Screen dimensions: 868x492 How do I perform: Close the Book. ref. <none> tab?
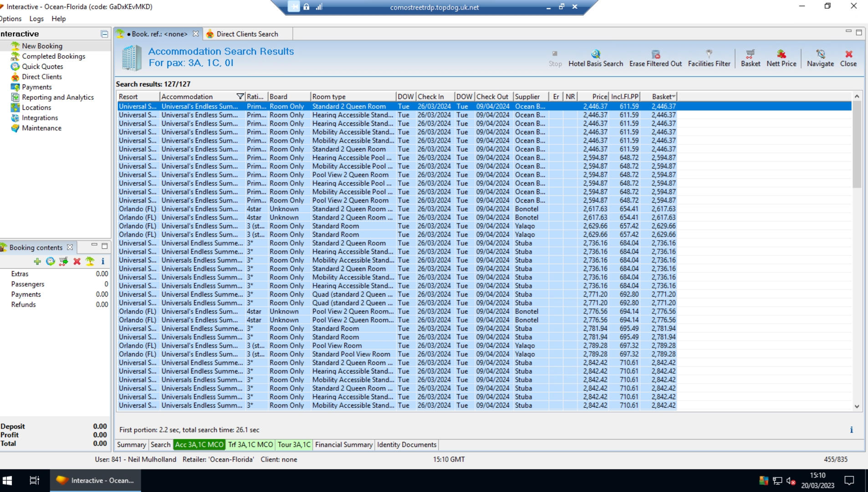coord(195,34)
